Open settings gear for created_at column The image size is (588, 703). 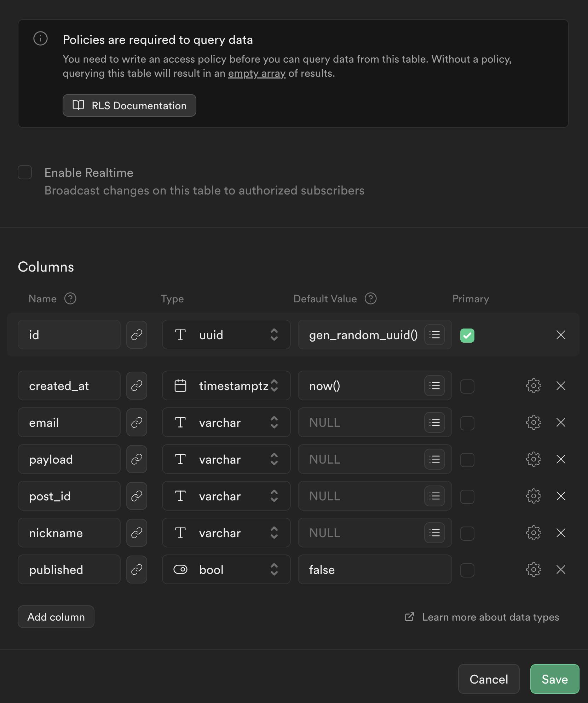point(534,385)
